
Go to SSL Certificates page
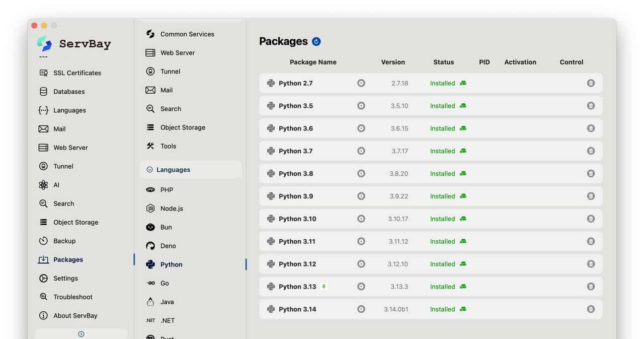tap(77, 73)
